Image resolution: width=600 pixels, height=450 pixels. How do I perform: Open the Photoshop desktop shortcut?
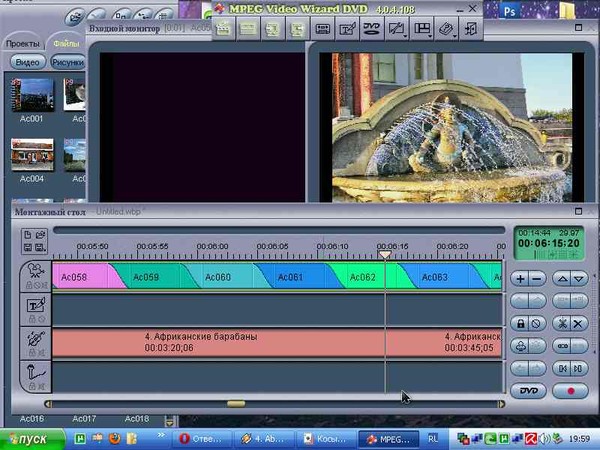coord(508,11)
